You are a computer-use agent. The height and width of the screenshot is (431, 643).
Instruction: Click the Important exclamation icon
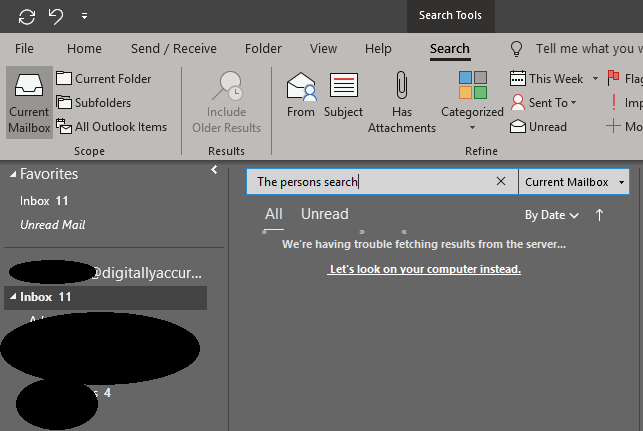(x=614, y=103)
